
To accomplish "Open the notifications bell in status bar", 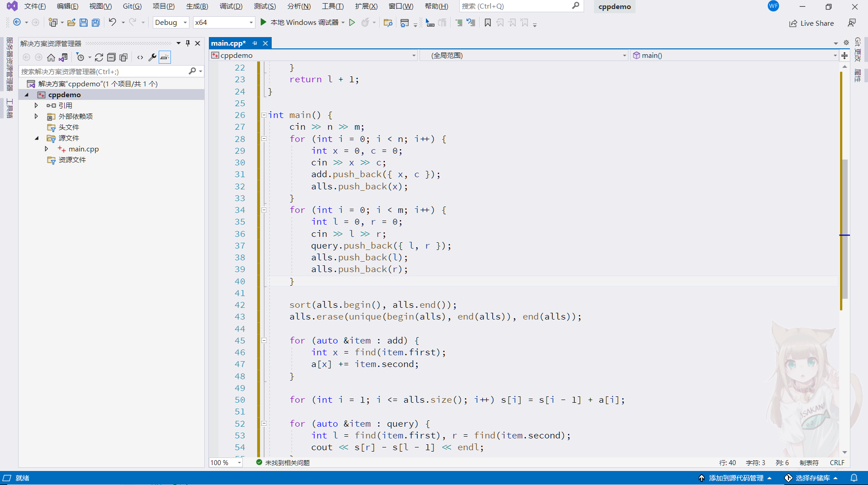I will click(x=854, y=478).
